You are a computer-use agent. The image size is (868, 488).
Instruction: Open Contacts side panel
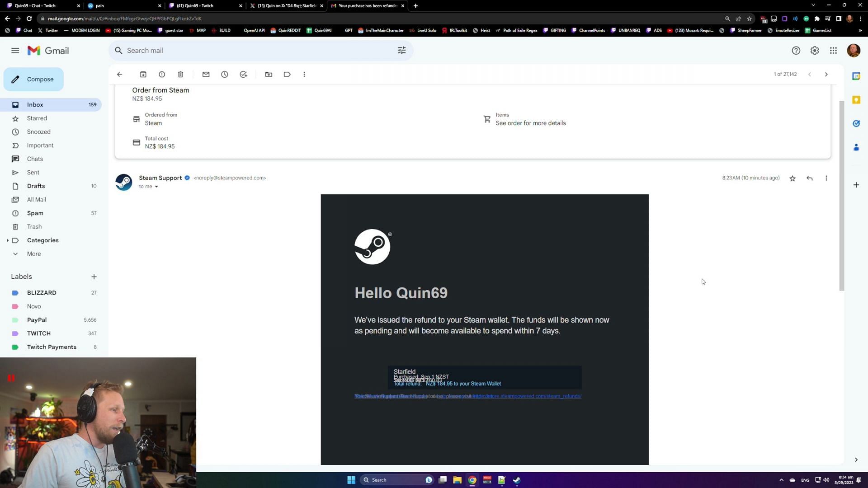point(856,147)
